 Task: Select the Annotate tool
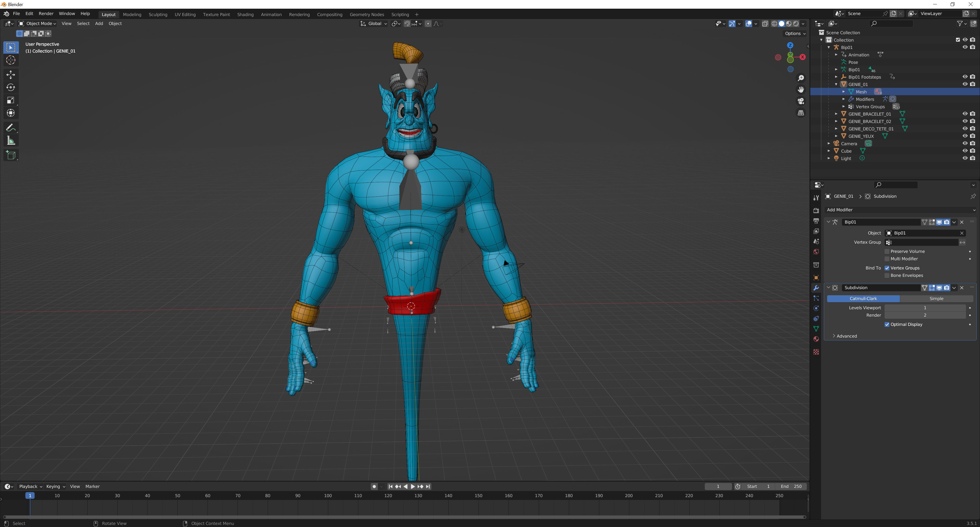[x=11, y=128]
